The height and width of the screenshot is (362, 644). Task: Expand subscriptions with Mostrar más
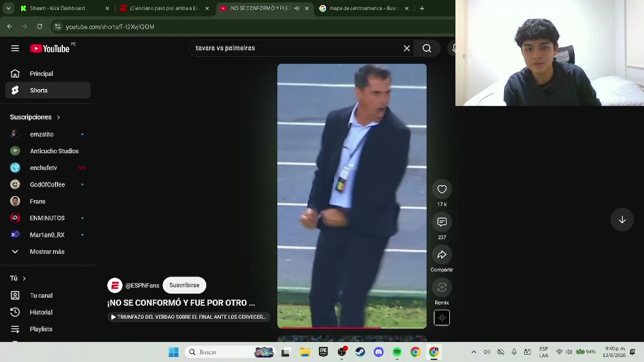coord(48,252)
